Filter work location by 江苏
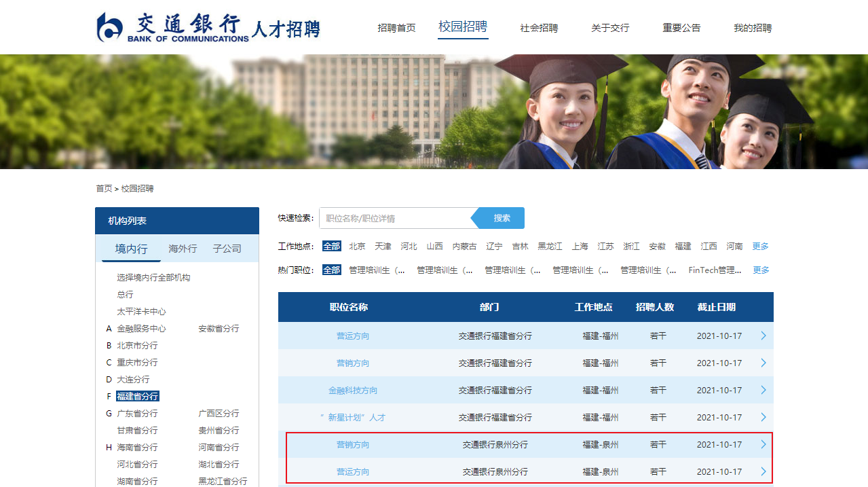 [606, 246]
